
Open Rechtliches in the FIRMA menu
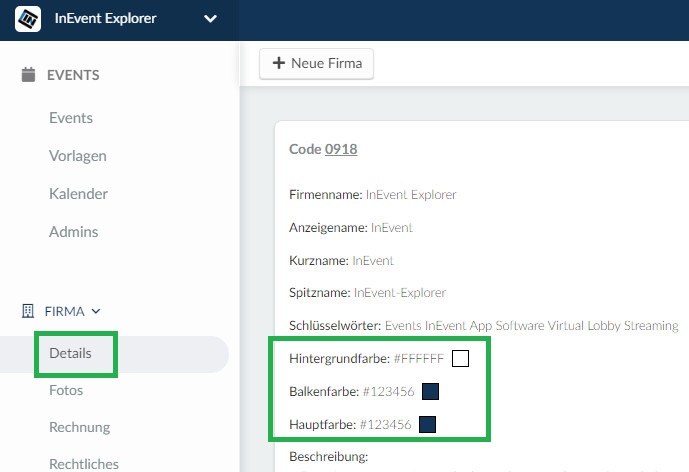[x=84, y=464]
